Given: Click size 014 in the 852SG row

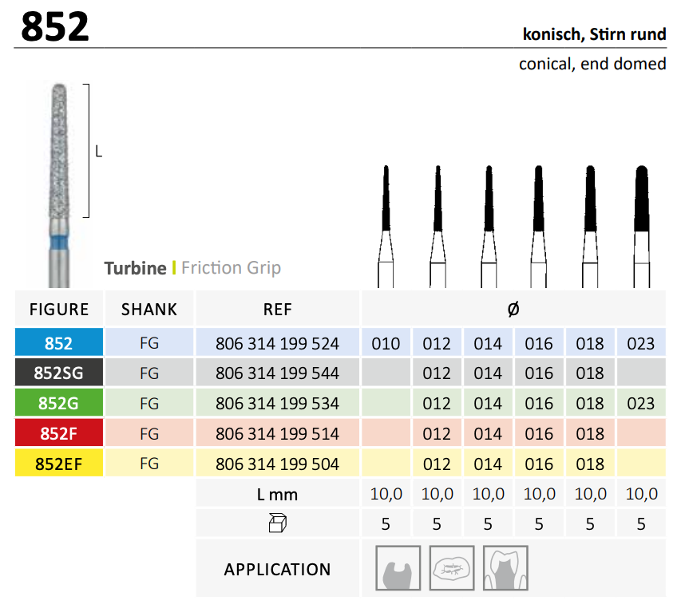Looking at the screenshot, I should (488, 373).
